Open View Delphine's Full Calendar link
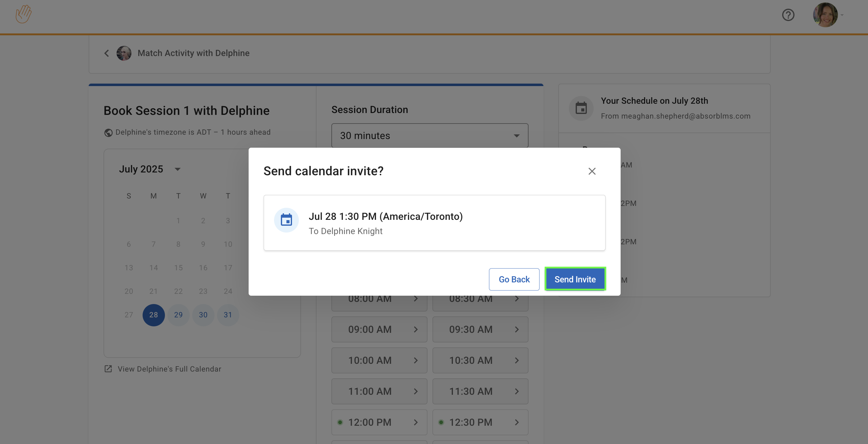 pos(169,369)
